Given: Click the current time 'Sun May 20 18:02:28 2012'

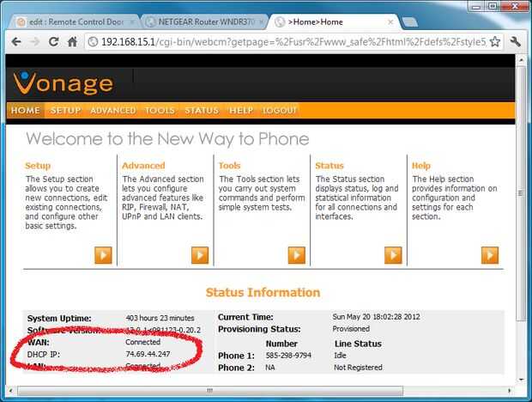Looking at the screenshot, I should tap(376, 317).
